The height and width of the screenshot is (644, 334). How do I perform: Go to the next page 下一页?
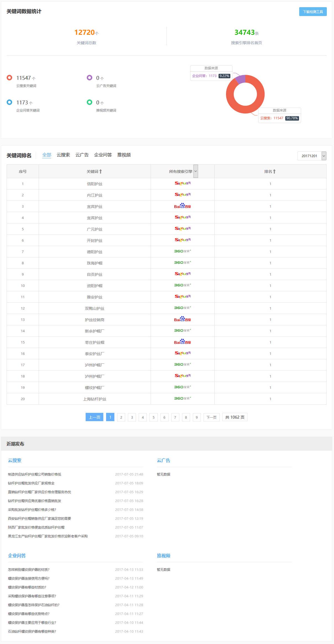tap(211, 417)
